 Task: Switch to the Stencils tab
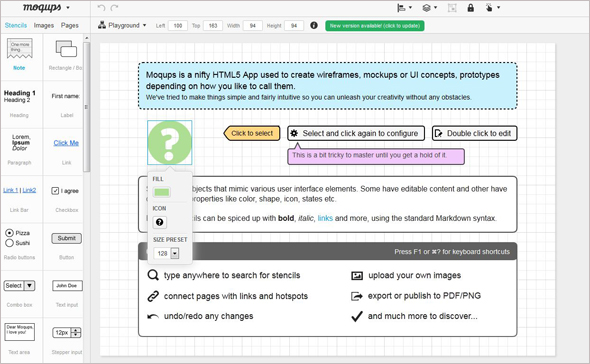pyautogui.click(x=16, y=25)
